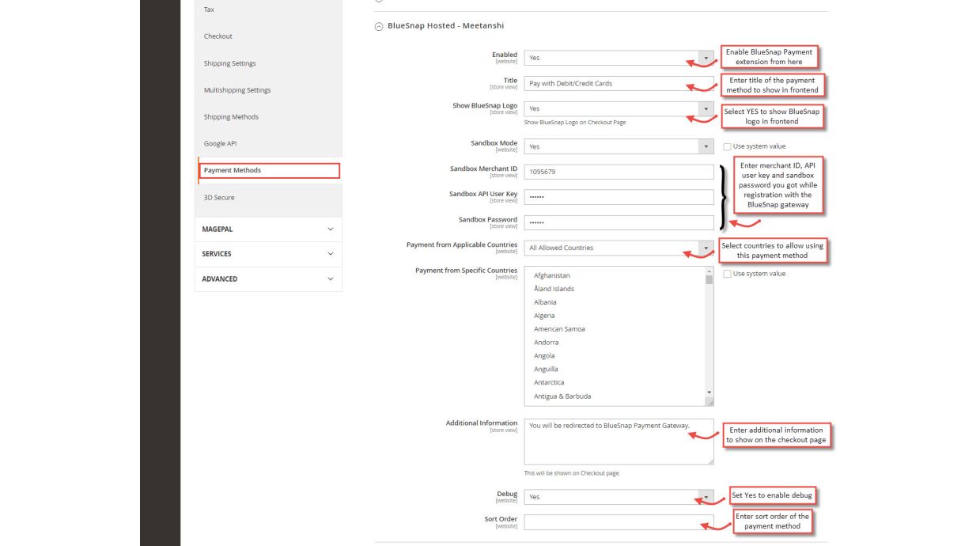
Task: Click the Additional Information resize handle
Action: pos(709,461)
